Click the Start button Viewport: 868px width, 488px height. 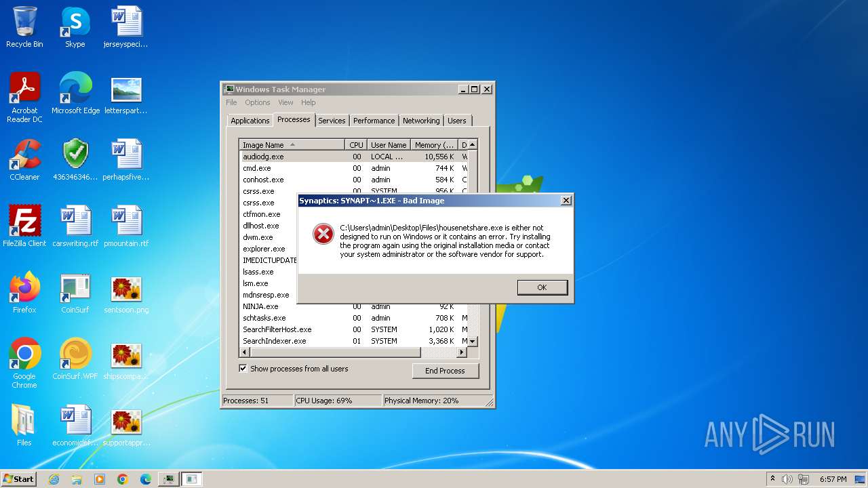coord(18,479)
